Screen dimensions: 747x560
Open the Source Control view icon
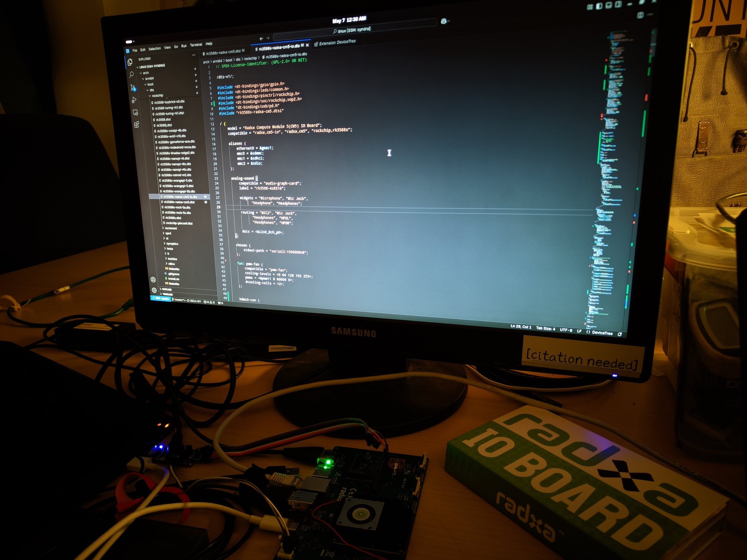point(133,87)
